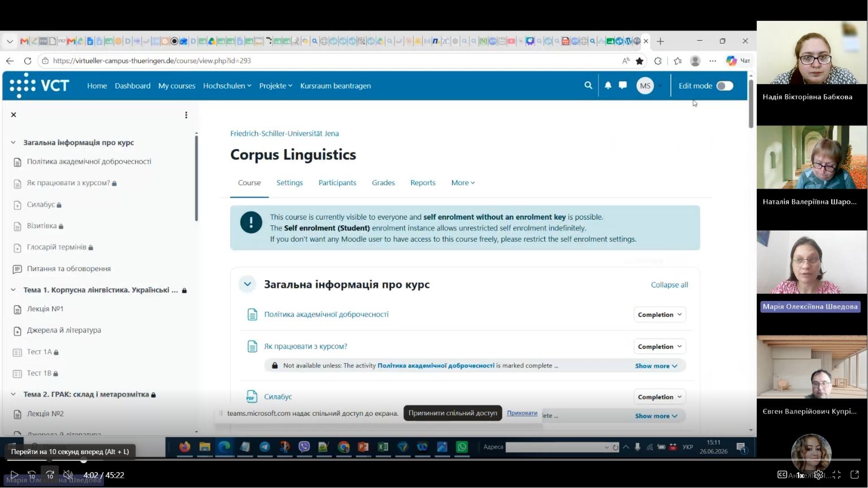The image size is (868, 488).
Task: Click Приховати link on sharing bar
Action: pyautogui.click(x=522, y=413)
